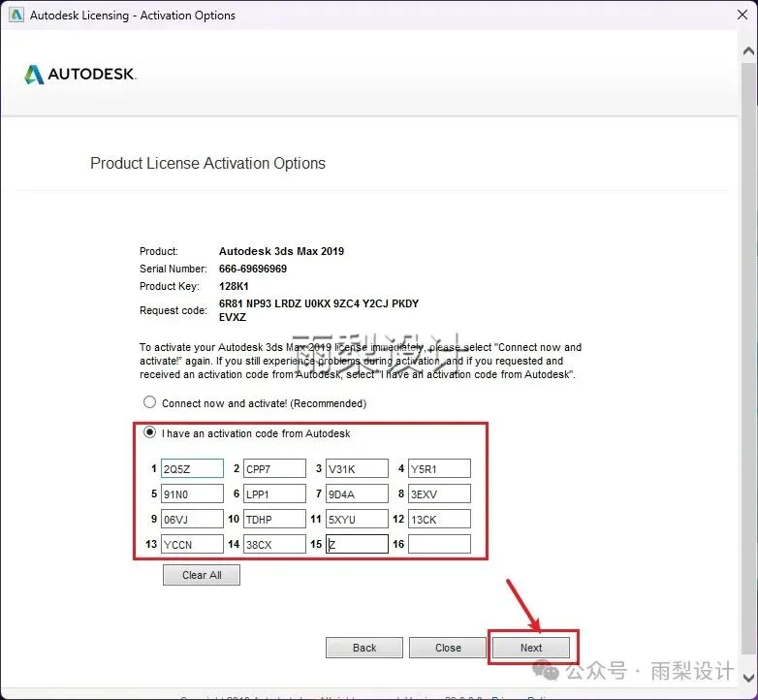Screen dimensions: 758x700
Task: Click activation code field 6 containing LPP1
Action: tap(274, 493)
